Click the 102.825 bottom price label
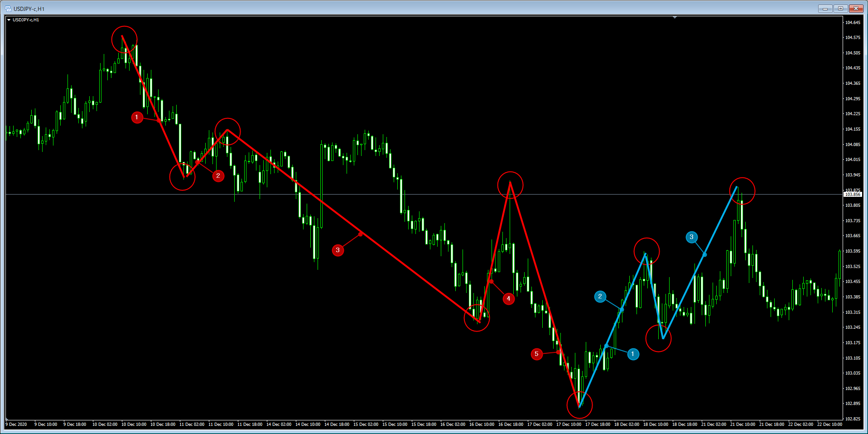 click(853, 419)
